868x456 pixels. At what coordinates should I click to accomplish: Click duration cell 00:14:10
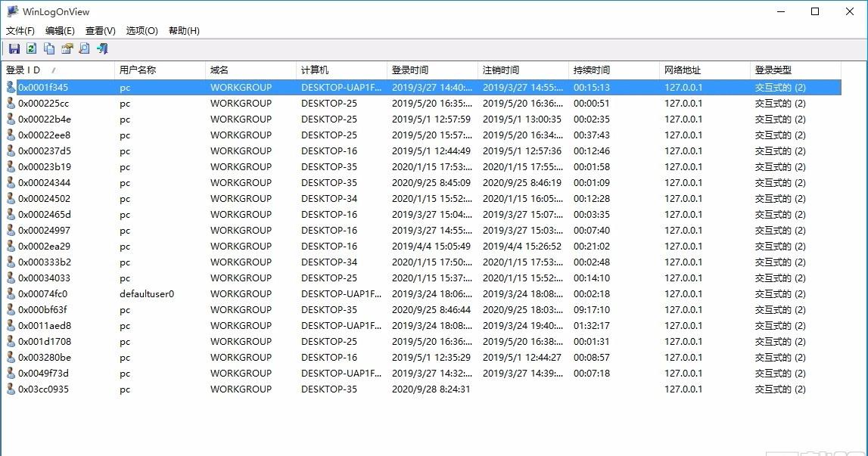click(x=592, y=278)
